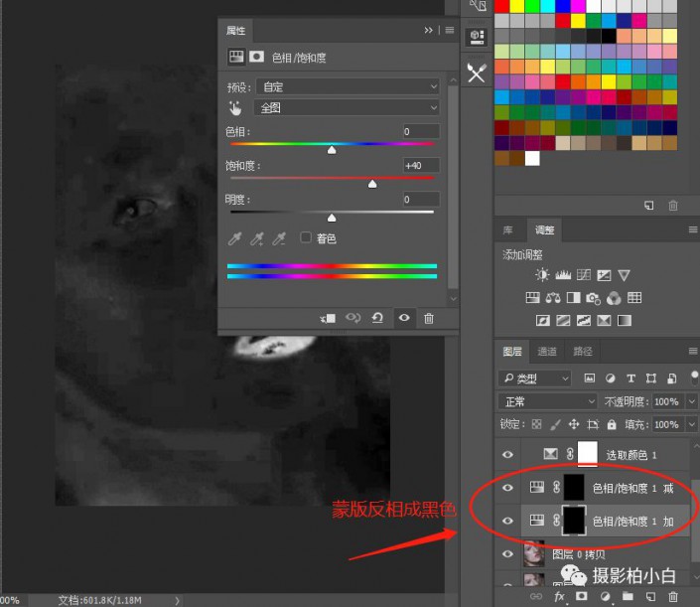Viewport: 700px width, 607px height.
Task: Switch to the 通道 (Channels) tab
Action: point(547,351)
